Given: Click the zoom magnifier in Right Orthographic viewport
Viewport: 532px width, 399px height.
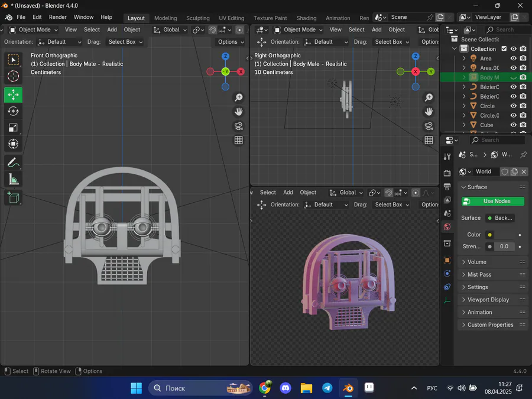Looking at the screenshot, I should pyautogui.click(x=429, y=98).
